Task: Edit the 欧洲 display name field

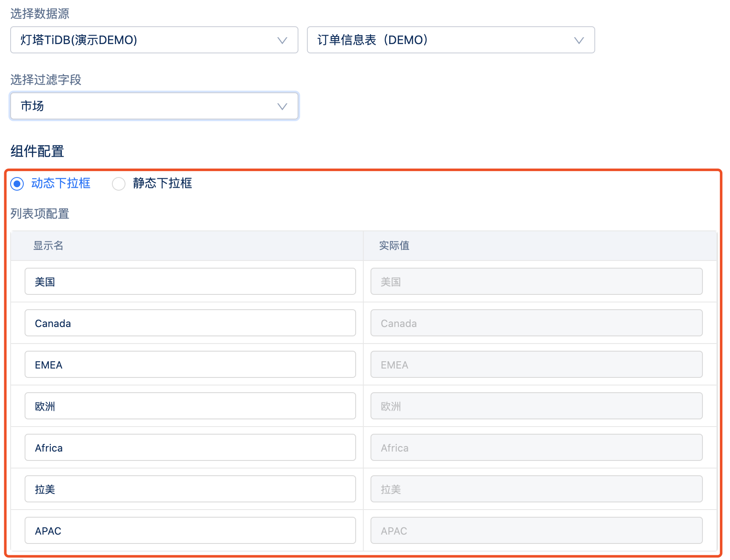Action: (190, 406)
